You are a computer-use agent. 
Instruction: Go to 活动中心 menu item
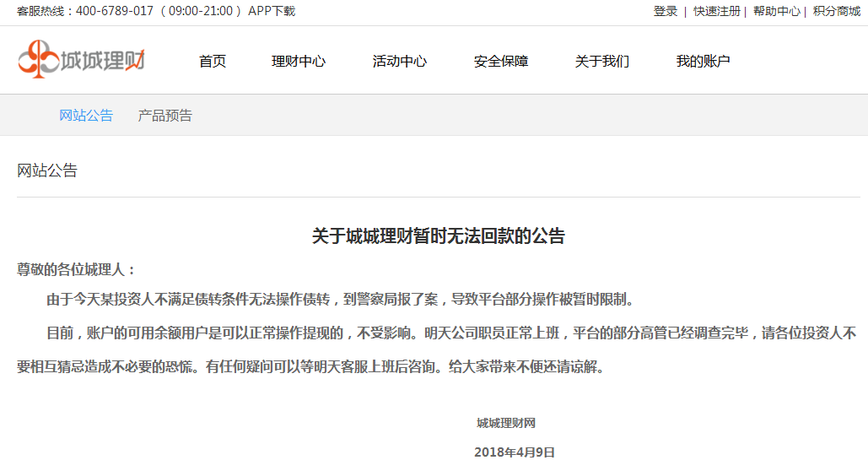point(400,61)
